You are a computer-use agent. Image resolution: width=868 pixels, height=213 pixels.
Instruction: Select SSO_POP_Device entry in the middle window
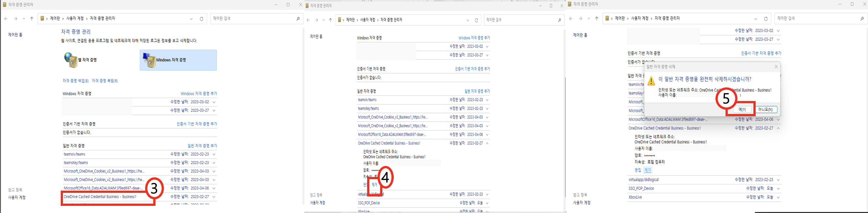(x=369, y=203)
